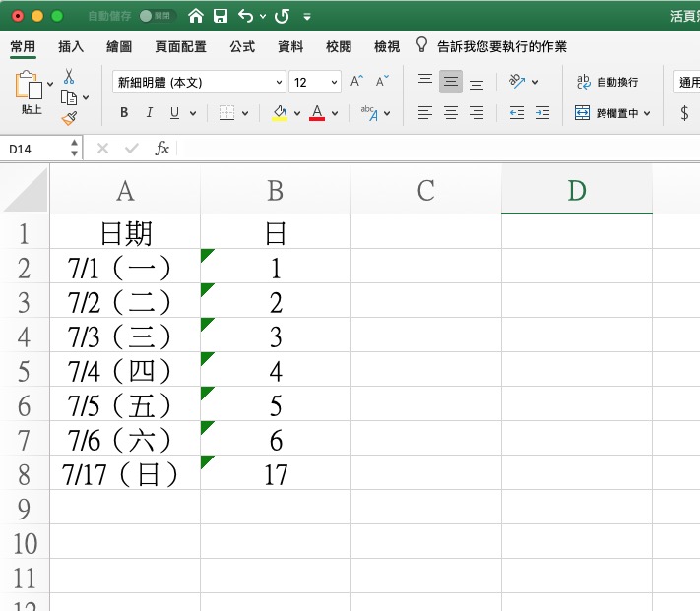Increase cell indent
The width and height of the screenshot is (700, 611).
point(541,113)
